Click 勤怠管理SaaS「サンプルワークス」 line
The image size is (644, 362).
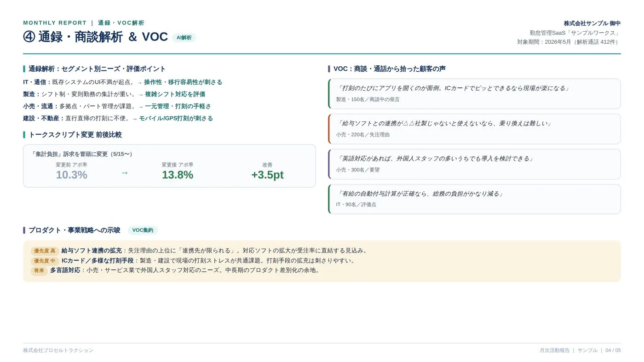(x=575, y=33)
